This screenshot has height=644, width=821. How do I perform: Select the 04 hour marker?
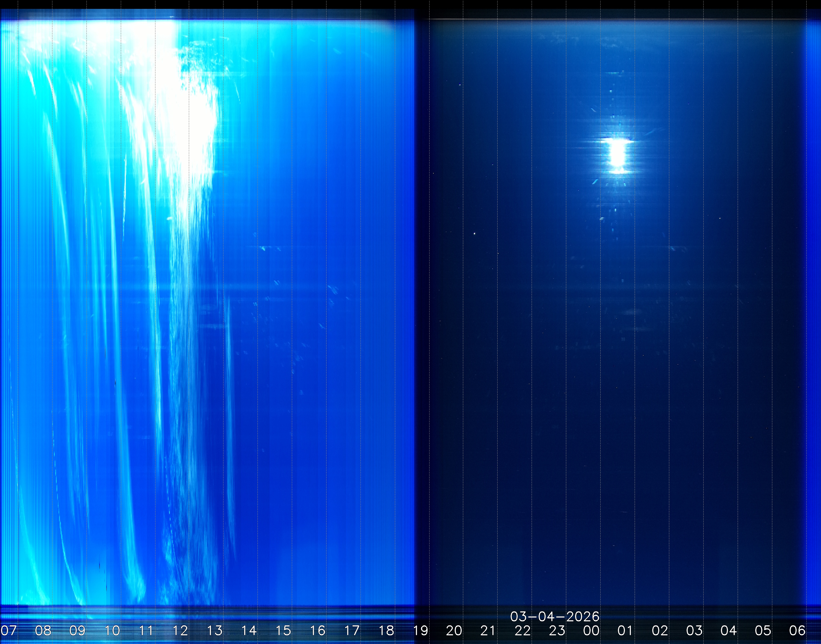[729, 630]
